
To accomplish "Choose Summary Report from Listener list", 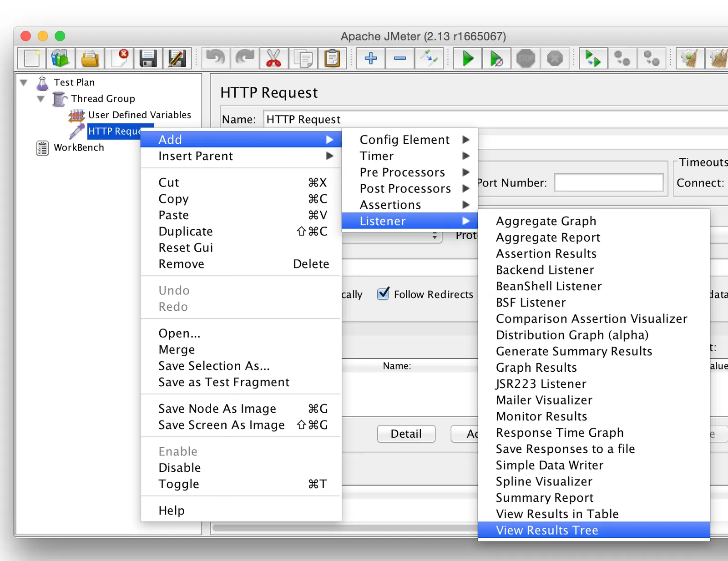I will click(x=594, y=497).
